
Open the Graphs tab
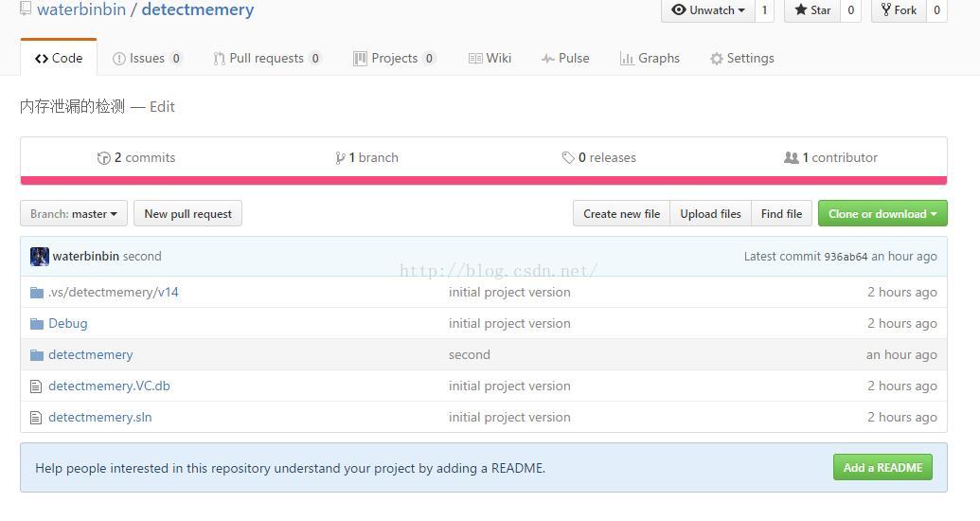650,58
